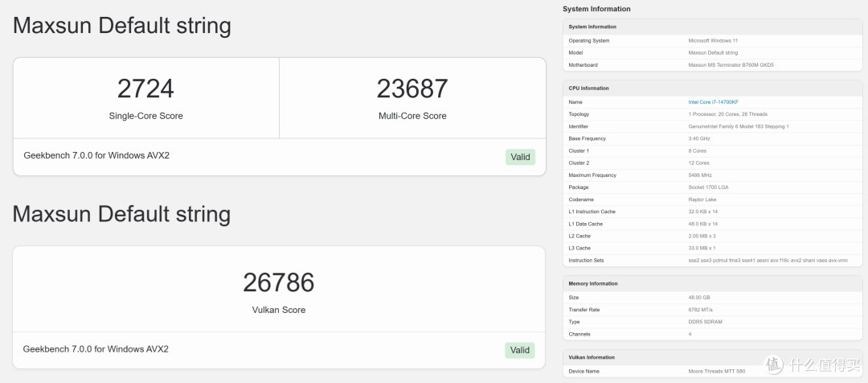Click the Valid badge beside the Multi-Core card footer
The image size is (868, 383).
[520, 157]
